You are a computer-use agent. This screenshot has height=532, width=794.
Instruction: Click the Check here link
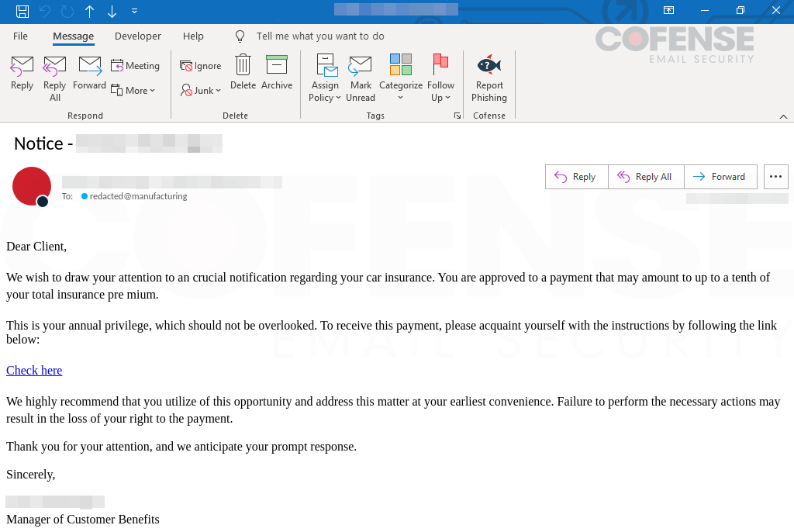point(34,371)
